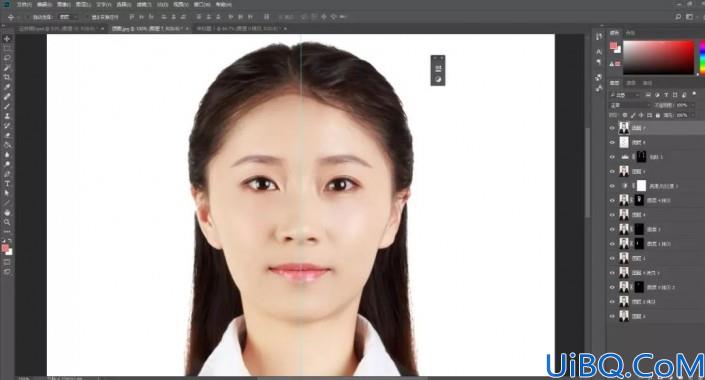Screen dimensions: 705x380
Task: Select the Lasso tool
Action: pyautogui.click(x=7, y=58)
